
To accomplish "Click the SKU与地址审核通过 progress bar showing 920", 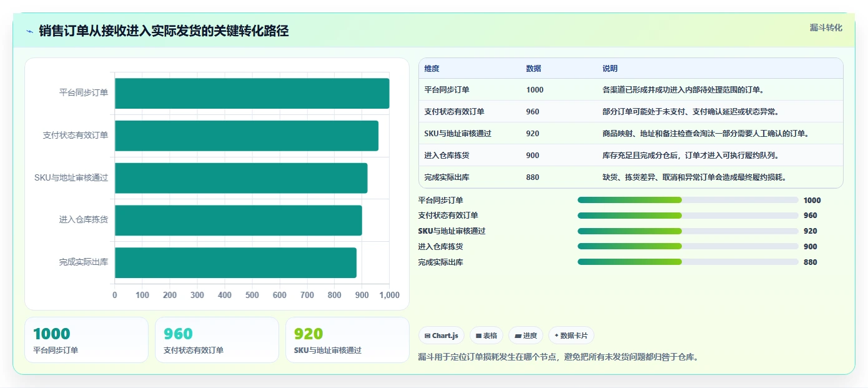I will tap(688, 231).
